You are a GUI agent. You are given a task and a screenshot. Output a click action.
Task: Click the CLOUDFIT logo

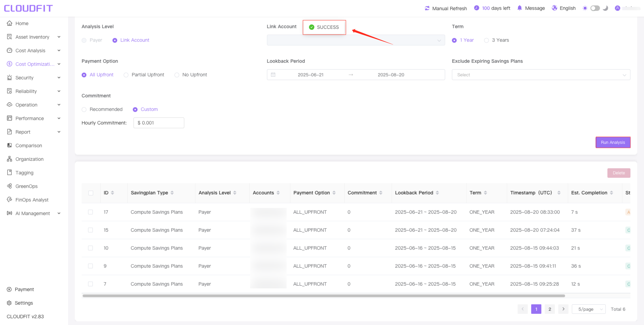[28, 8]
